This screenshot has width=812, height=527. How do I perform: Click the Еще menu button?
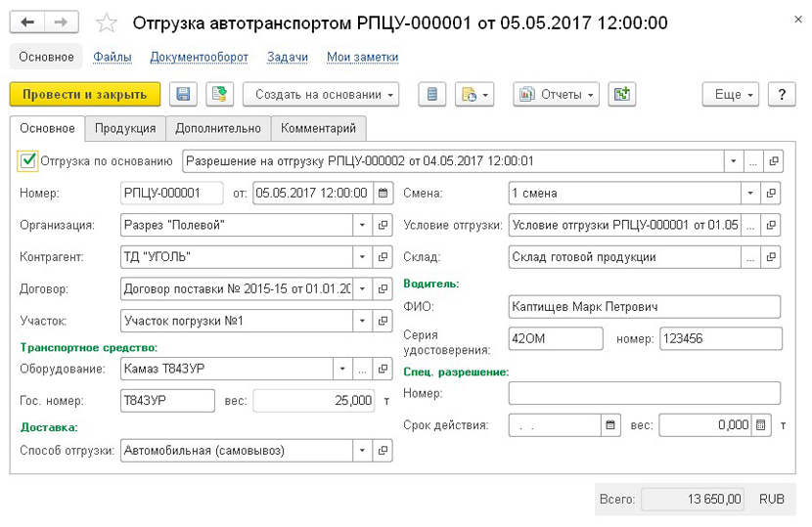click(732, 94)
